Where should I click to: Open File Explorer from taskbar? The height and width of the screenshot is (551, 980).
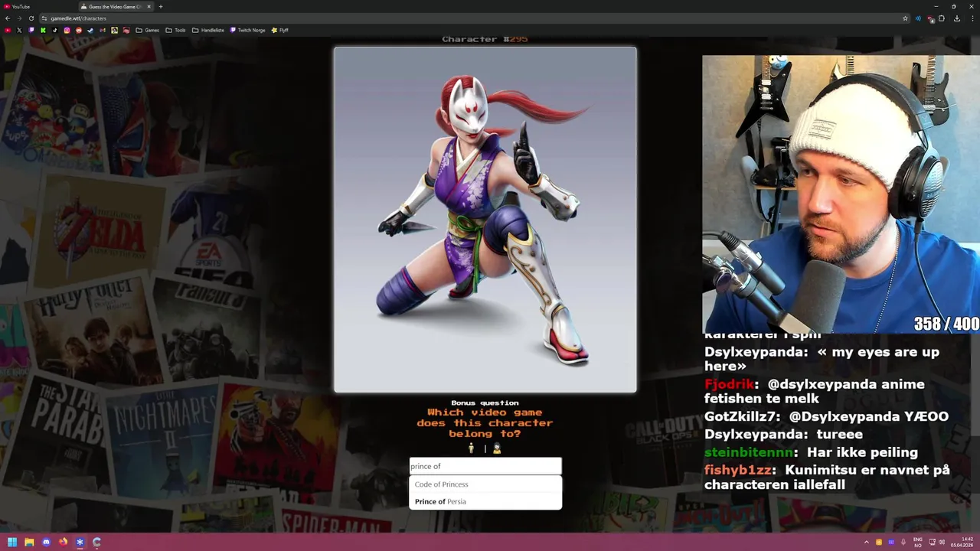(29, 542)
